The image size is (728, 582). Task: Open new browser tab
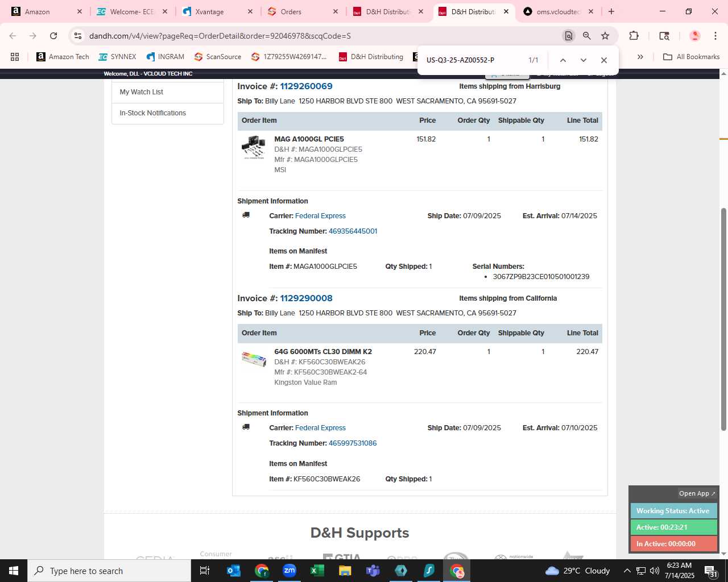(611, 11)
